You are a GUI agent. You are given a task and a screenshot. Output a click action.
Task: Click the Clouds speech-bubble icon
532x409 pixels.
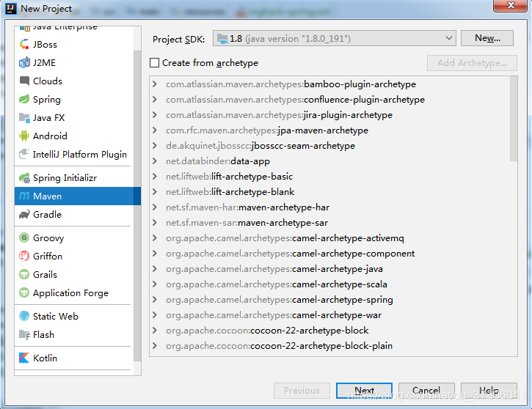tap(24, 81)
